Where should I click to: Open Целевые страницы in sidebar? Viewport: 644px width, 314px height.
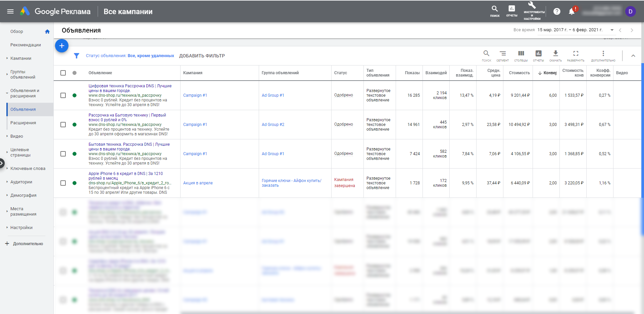[20, 152]
